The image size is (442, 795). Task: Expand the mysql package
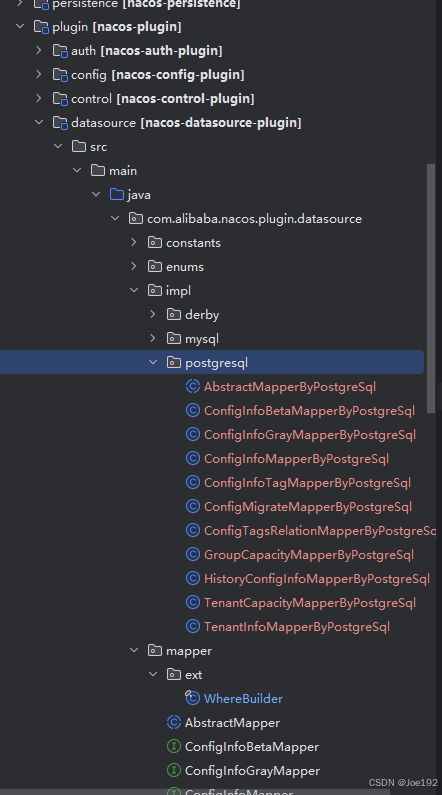point(153,338)
